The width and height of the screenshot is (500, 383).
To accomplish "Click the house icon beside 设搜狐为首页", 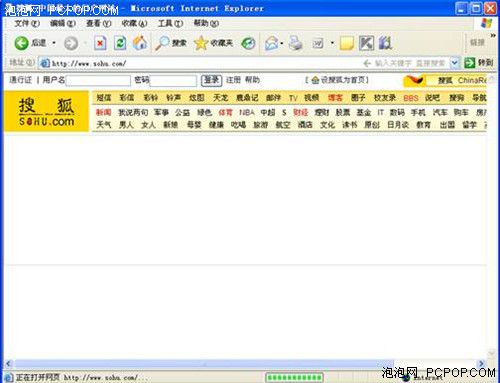I will coord(315,80).
